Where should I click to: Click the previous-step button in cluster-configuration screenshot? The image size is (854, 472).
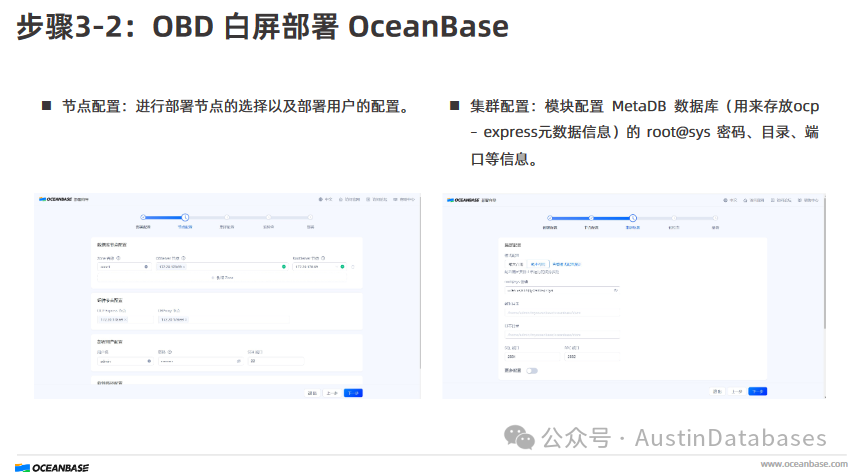(736, 391)
